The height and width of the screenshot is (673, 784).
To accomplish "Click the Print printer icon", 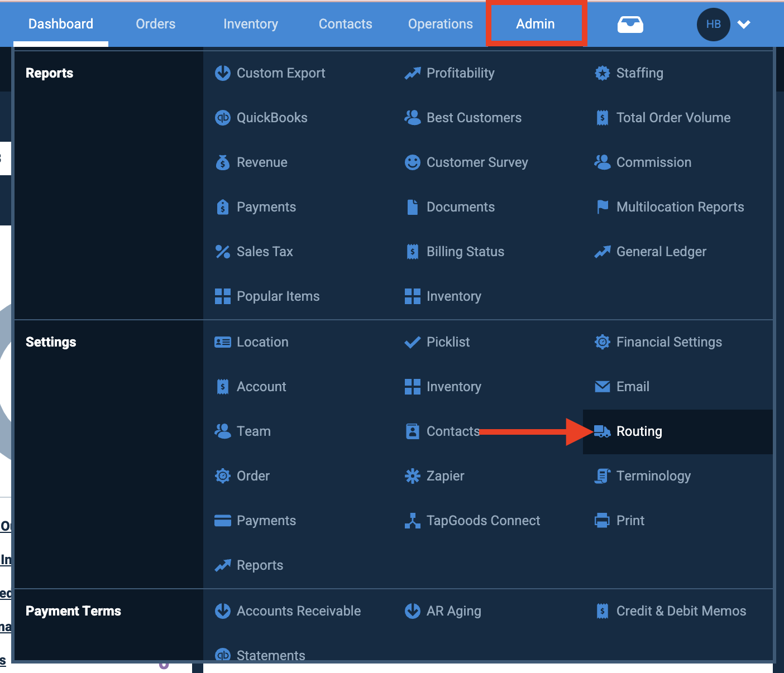I will pos(603,521).
